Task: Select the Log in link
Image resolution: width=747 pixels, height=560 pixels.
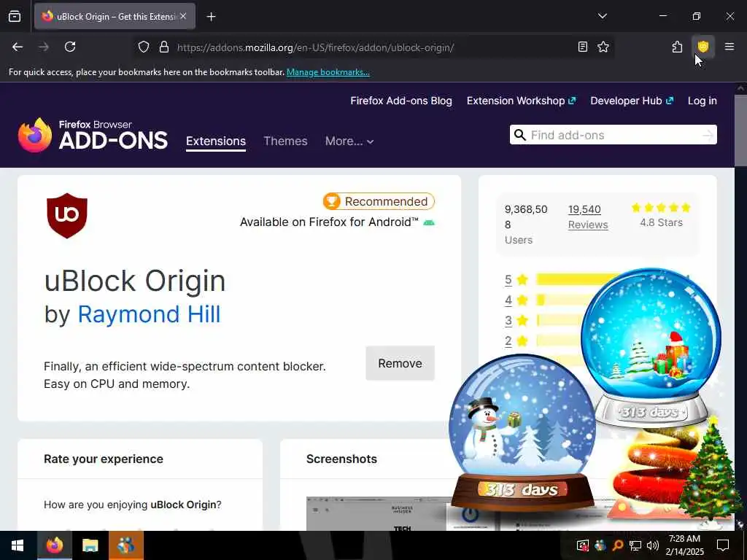Action: [703, 101]
